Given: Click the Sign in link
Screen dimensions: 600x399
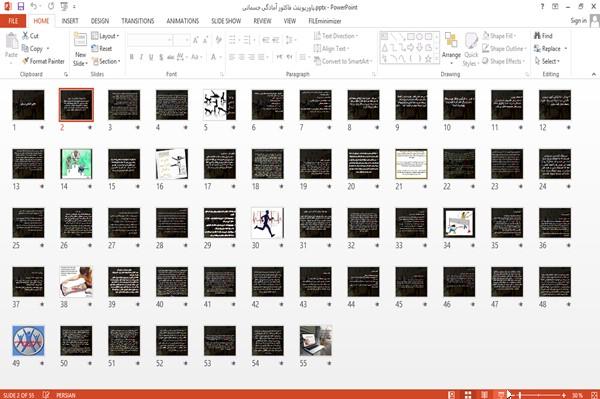Looking at the screenshot, I should pyautogui.click(x=578, y=21).
